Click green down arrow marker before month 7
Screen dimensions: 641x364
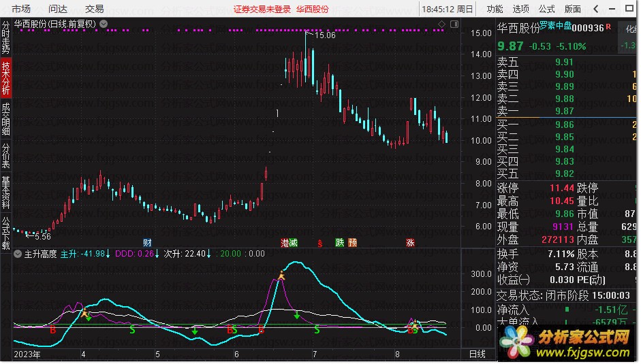[x=297, y=315]
